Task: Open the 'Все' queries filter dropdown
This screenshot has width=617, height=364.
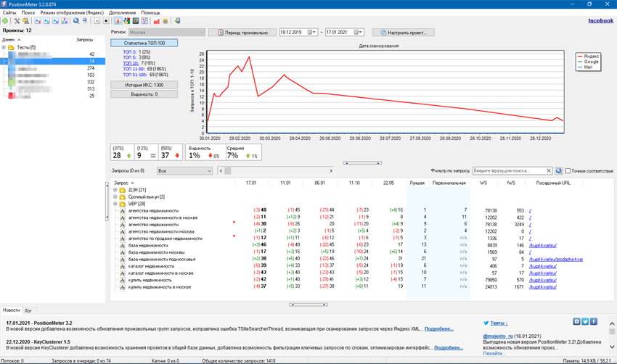Action: [185, 170]
